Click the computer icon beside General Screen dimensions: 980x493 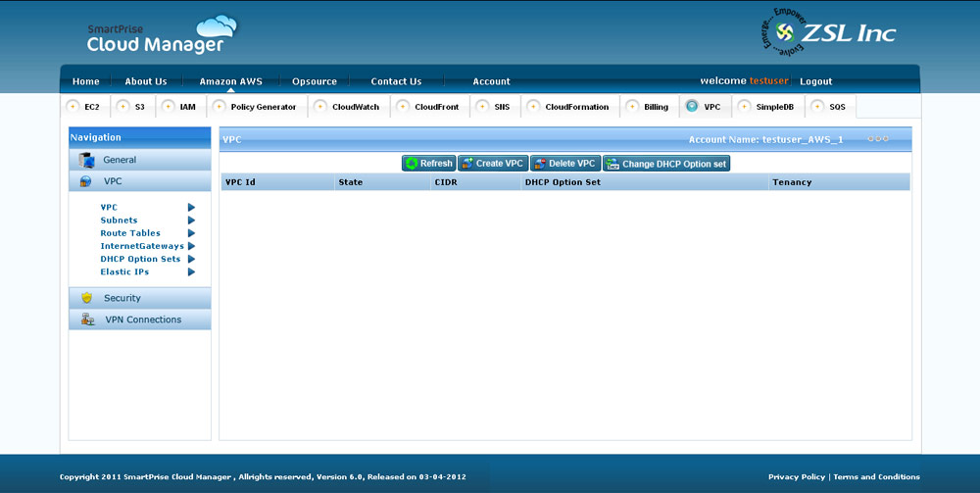tap(86, 160)
